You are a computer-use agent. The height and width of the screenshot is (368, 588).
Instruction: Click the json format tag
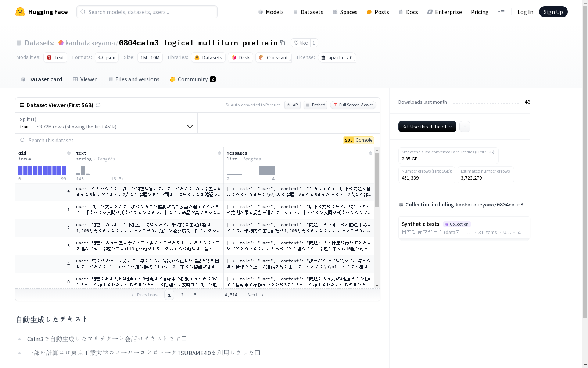[x=107, y=57]
